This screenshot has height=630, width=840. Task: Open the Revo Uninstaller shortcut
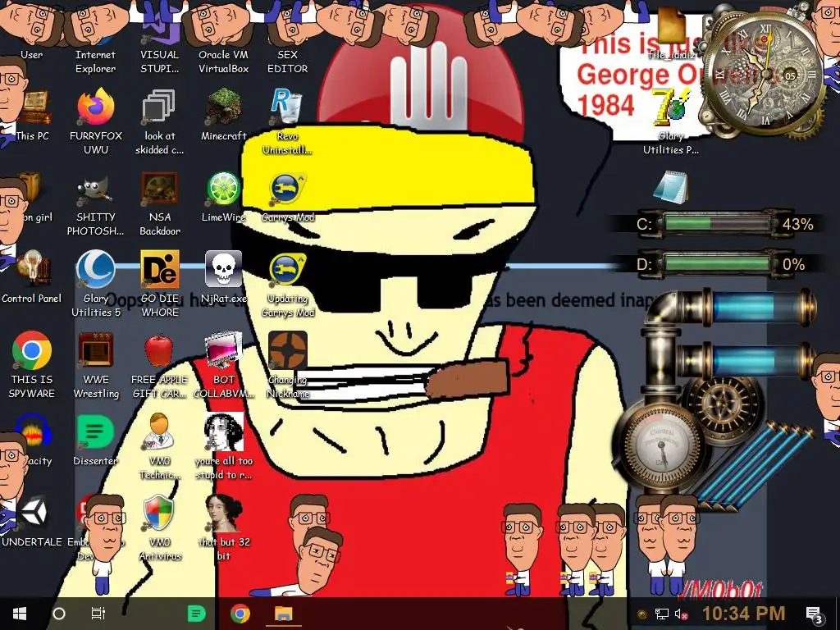pyautogui.click(x=287, y=107)
